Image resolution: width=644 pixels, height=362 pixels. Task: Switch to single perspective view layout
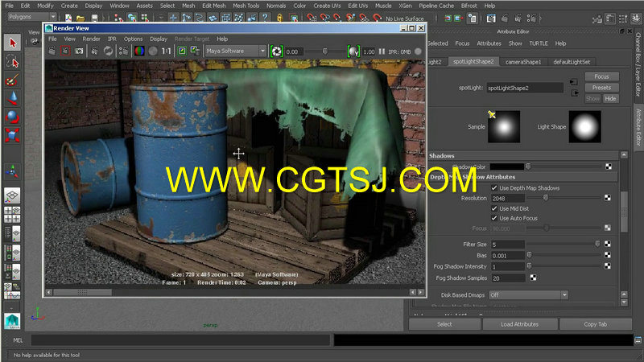(x=12, y=195)
